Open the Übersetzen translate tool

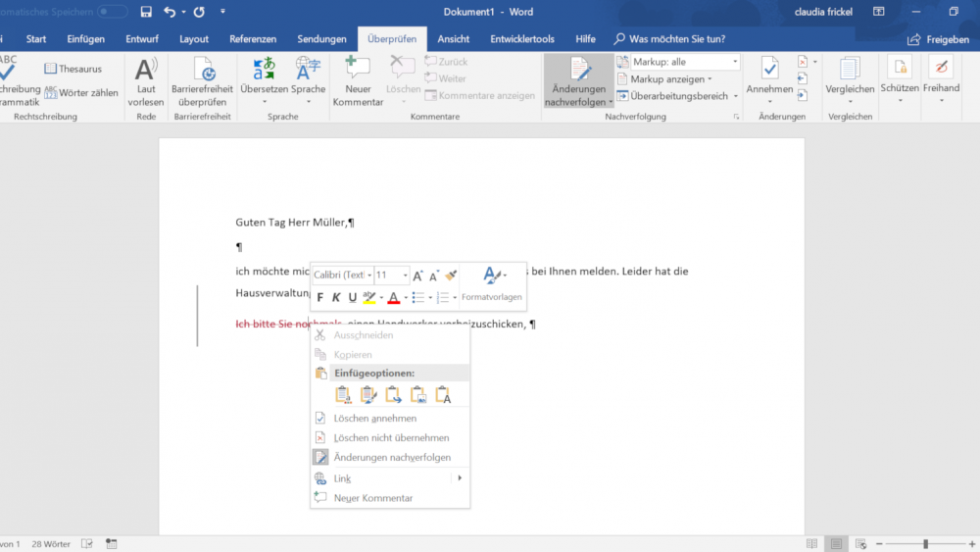(264, 82)
